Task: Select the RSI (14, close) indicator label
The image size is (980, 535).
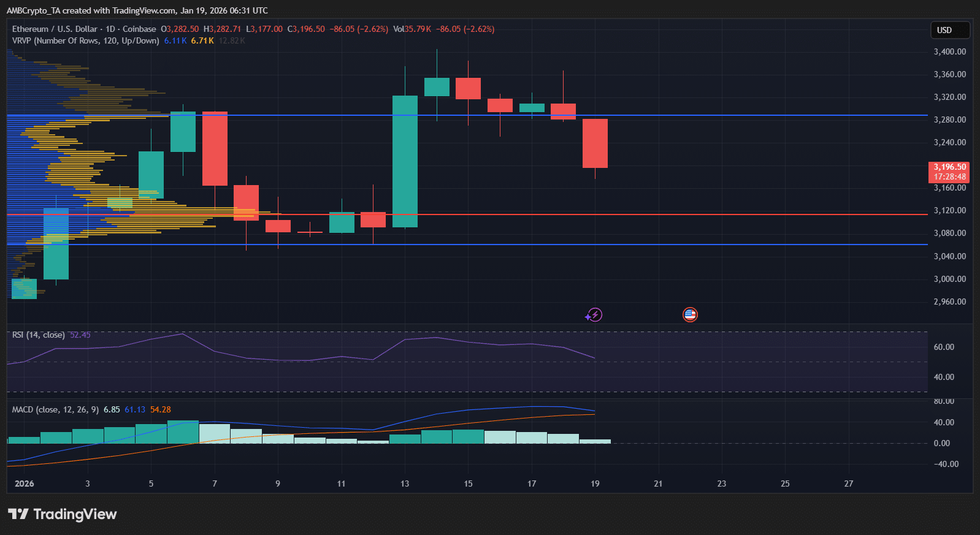Action: 38,335
